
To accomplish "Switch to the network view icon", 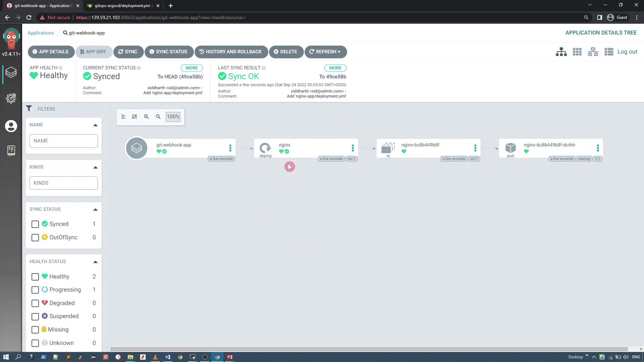I will [593, 52].
